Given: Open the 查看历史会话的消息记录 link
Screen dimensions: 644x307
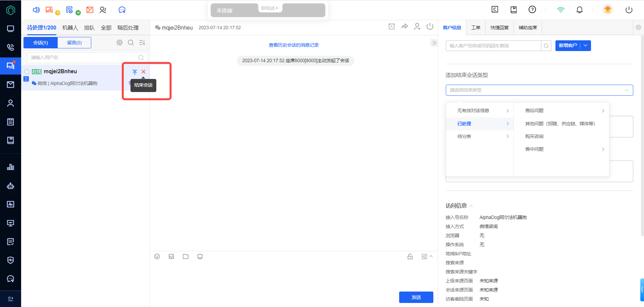Looking at the screenshot, I should 293,45.
